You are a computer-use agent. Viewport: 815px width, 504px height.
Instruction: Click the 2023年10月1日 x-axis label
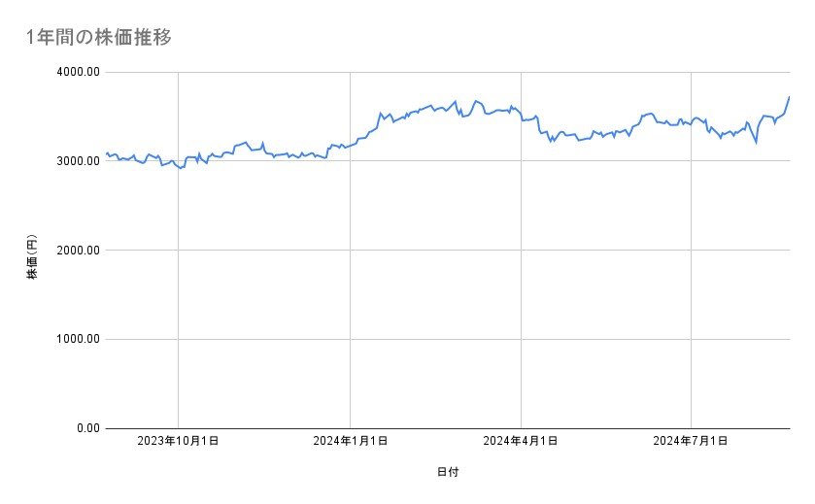(178, 441)
